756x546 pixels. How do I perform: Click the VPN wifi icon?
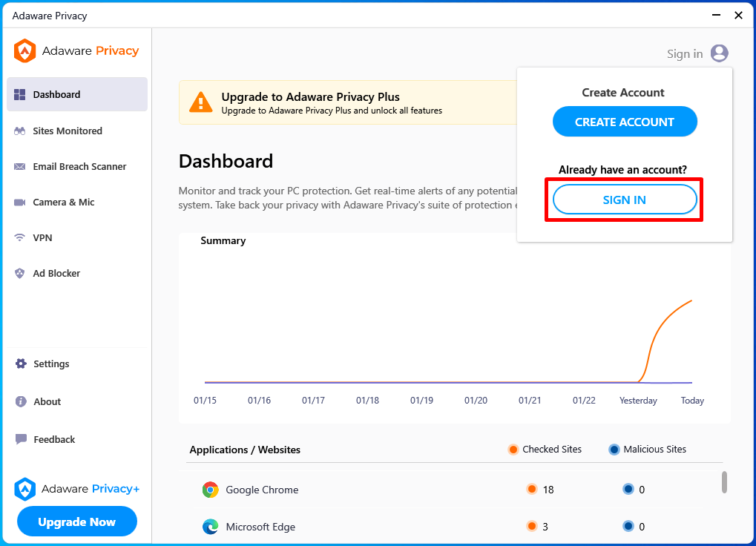pos(20,237)
